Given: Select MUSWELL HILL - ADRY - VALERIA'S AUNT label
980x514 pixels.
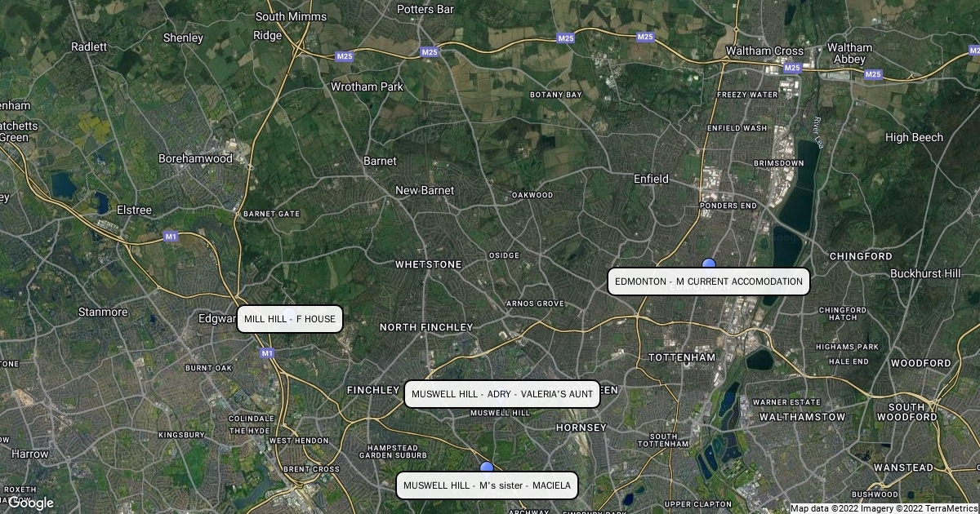Looking at the screenshot, I should point(502,394).
